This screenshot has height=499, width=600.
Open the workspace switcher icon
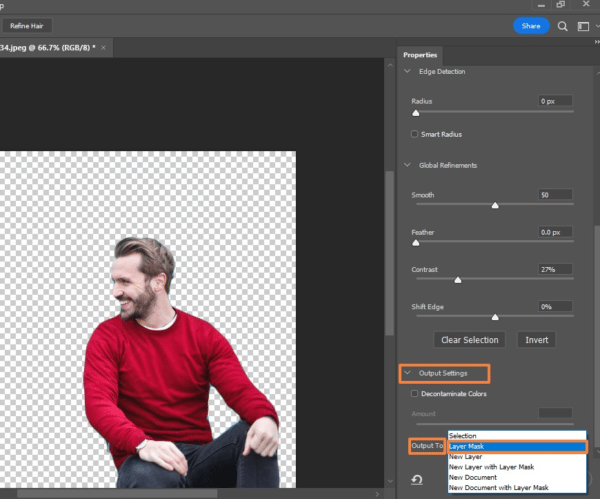[x=583, y=26]
